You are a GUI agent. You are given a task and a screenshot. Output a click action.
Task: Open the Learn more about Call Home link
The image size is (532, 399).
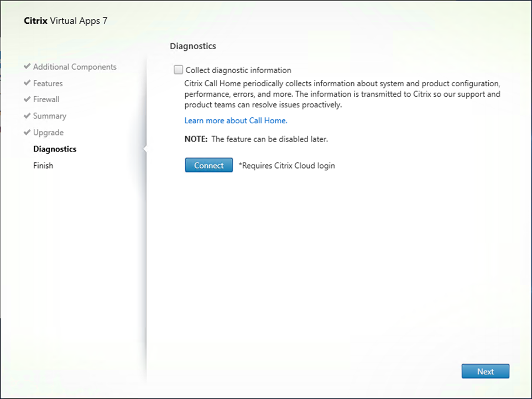pos(236,120)
